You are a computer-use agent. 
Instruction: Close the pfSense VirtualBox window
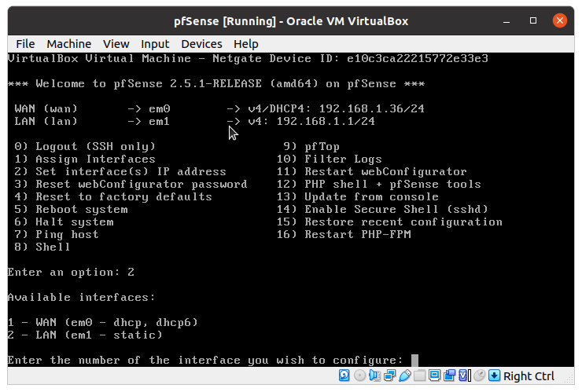(x=559, y=20)
